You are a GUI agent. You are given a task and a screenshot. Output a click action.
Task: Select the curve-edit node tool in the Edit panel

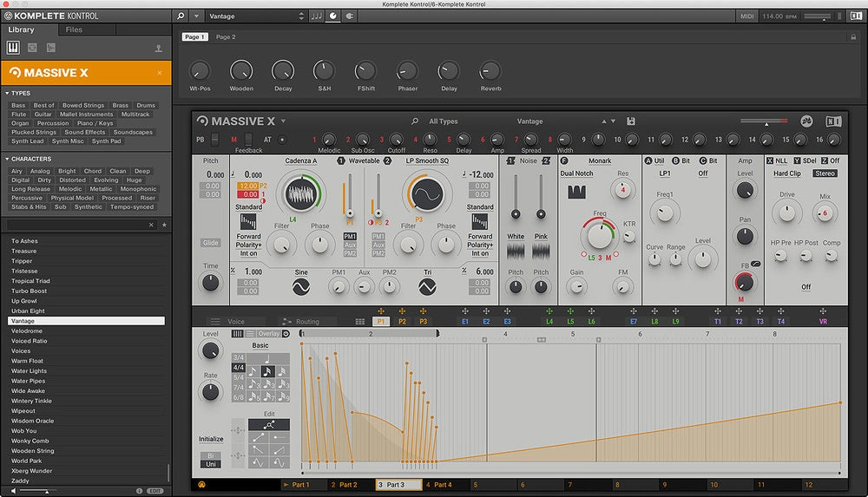coord(269,425)
